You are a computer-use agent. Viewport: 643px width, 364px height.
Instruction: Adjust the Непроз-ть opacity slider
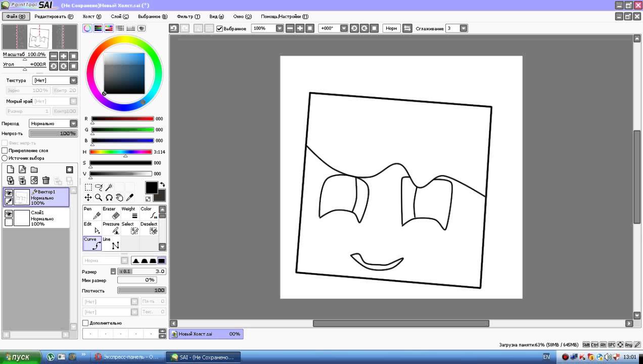click(53, 133)
